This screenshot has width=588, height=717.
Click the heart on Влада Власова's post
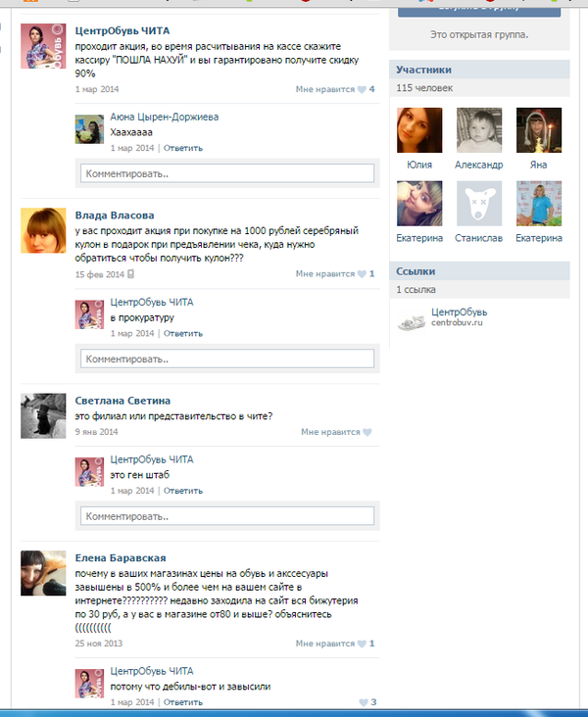point(362,274)
